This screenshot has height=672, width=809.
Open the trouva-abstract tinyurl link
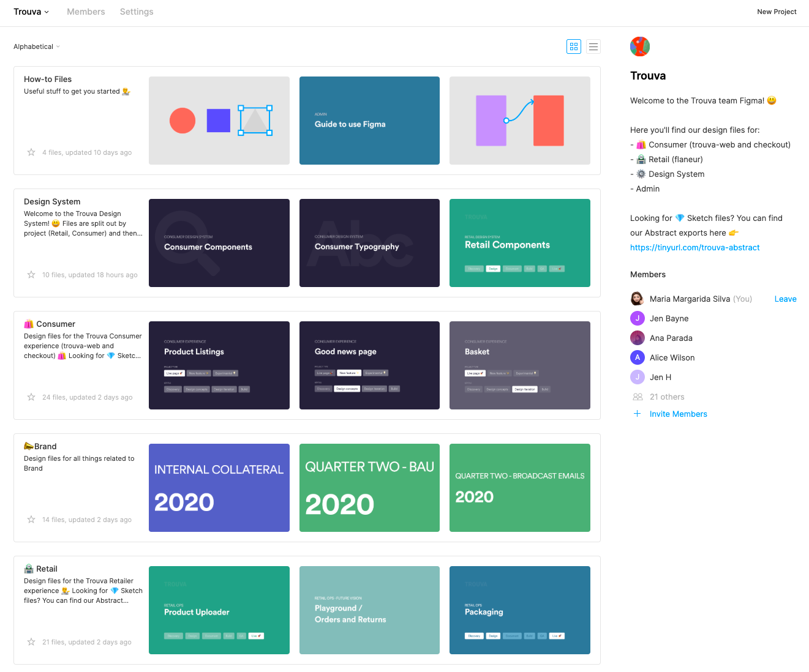click(x=694, y=248)
